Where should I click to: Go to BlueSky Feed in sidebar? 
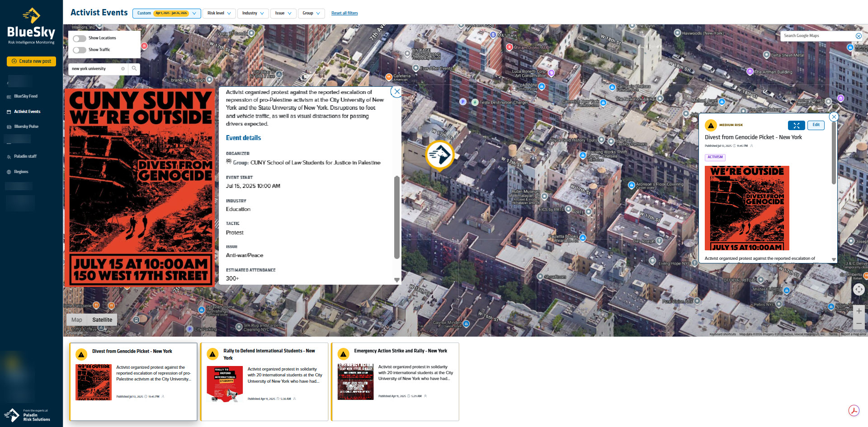[26, 96]
